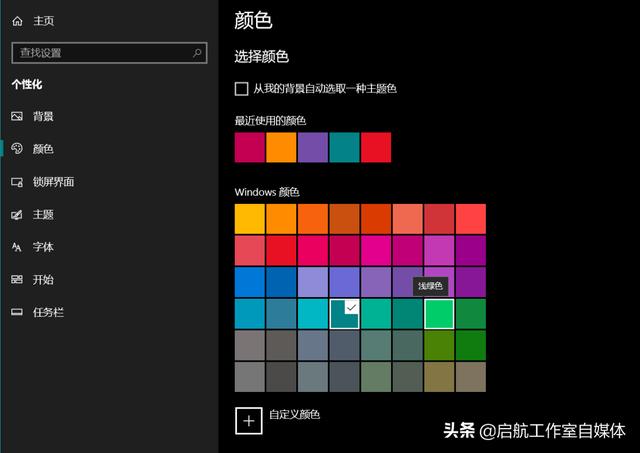
Task: Go to the 主页 home icon
Action: [x=17, y=21]
